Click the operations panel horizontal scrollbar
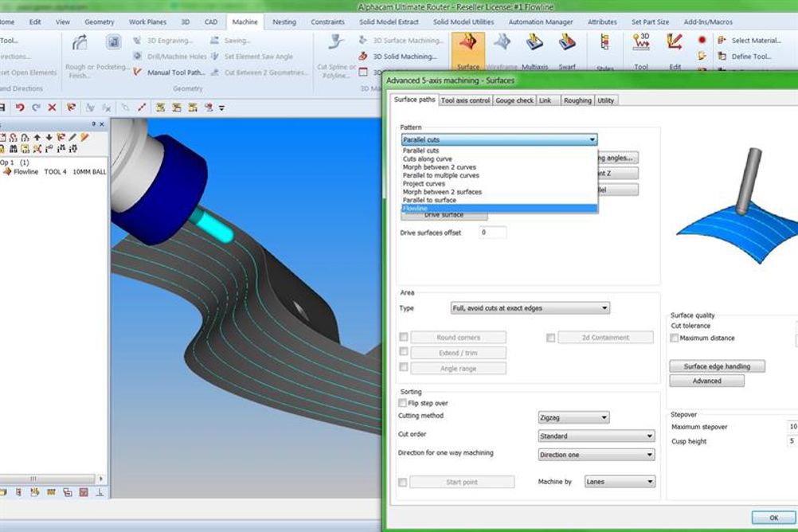Screen dimensions: 798x532 (x=48, y=479)
